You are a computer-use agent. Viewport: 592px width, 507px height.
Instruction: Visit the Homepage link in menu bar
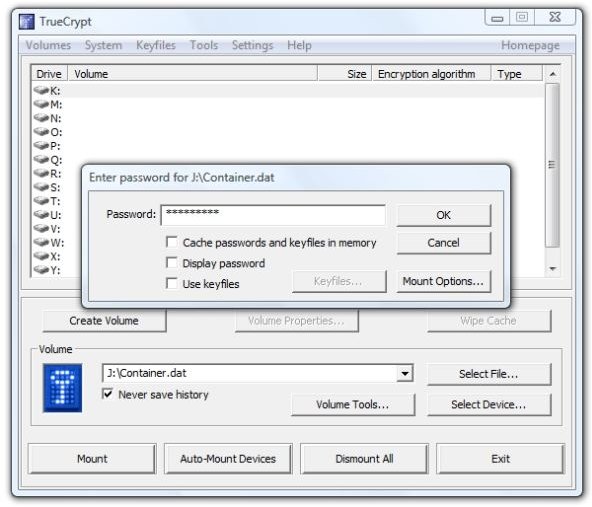click(x=530, y=45)
